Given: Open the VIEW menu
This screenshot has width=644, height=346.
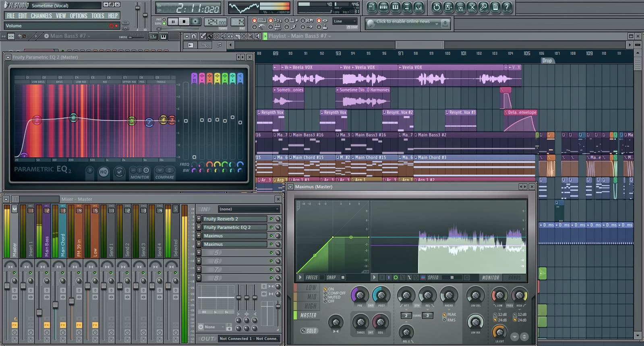Looking at the screenshot, I should [x=61, y=16].
